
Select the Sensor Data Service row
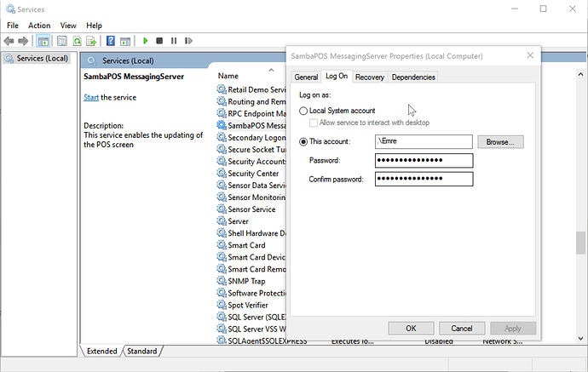251,186
